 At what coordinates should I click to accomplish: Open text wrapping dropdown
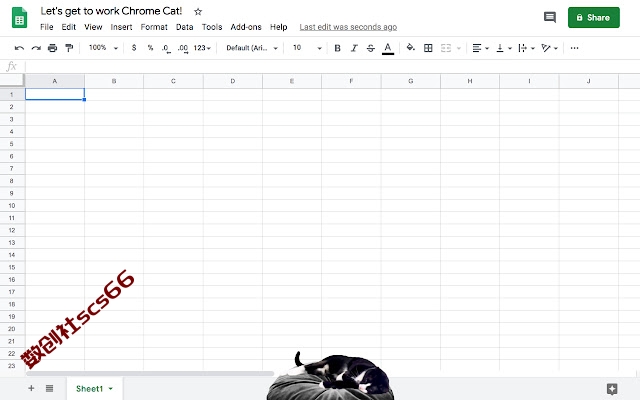coord(527,48)
